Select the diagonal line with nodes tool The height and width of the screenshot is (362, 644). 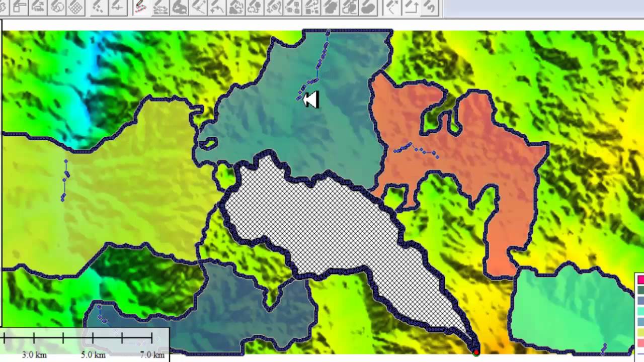[x=198, y=7]
